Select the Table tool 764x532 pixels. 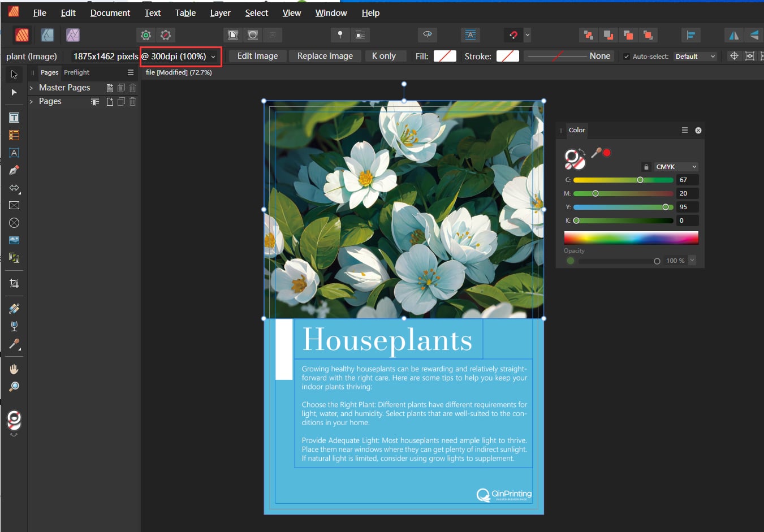coord(14,135)
